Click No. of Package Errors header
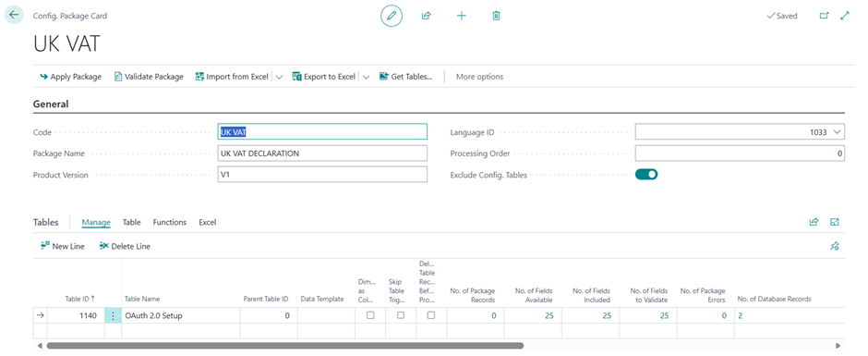The image size is (868, 356). click(x=703, y=295)
